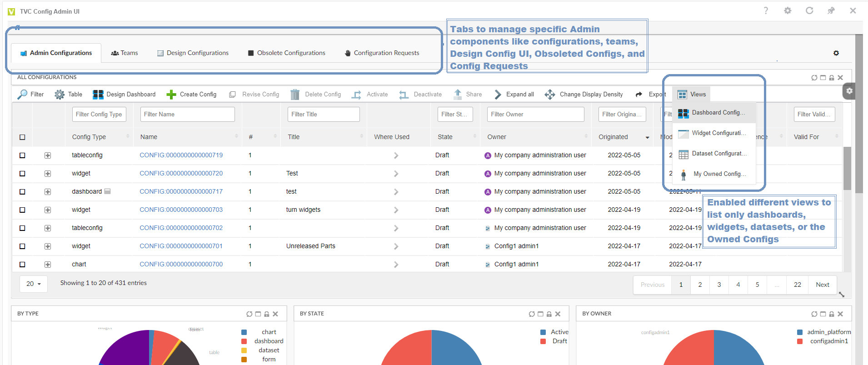Click the blue chart legend swatch

pyautogui.click(x=244, y=332)
